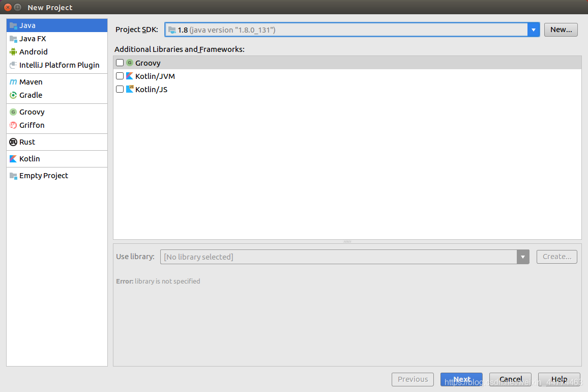Screen dimensions: 588x392
Task: Select 'IntelliJ Platform Plugin' text entry
Action: tap(59, 65)
